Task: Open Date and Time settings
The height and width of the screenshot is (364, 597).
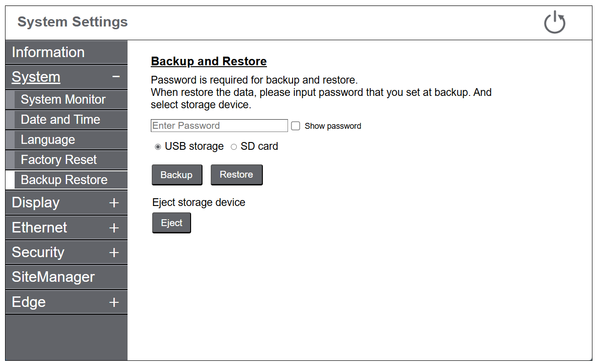Action: [x=60, y=120]
